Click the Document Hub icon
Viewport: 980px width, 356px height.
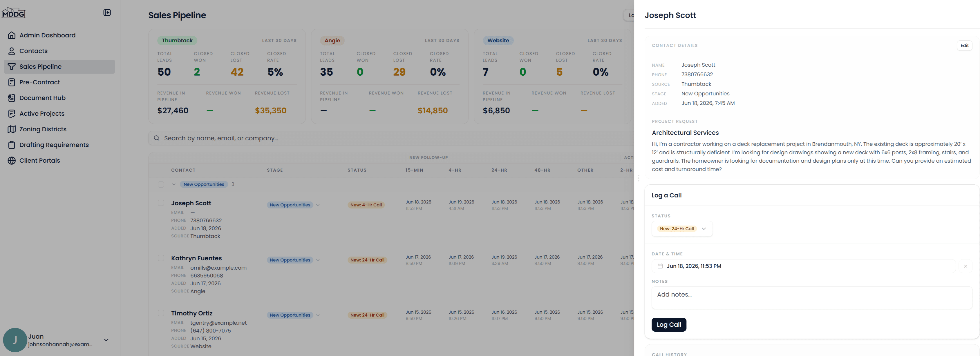[x=12, y=98]
